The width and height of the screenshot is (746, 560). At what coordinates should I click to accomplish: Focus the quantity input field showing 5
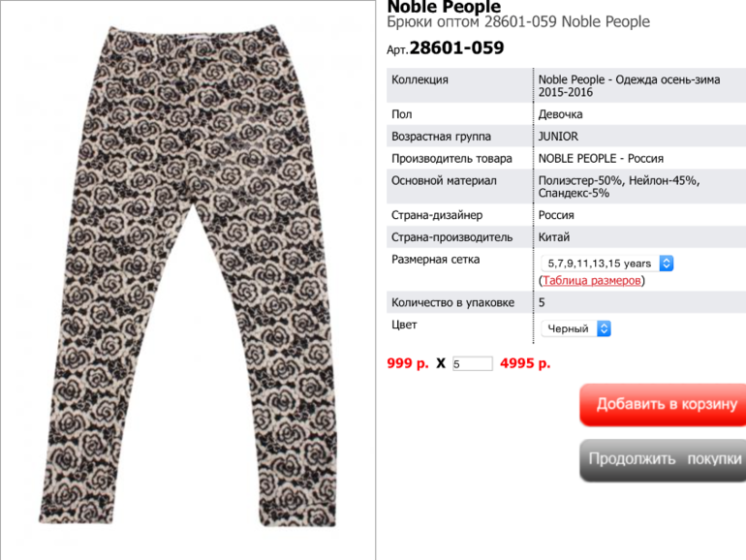coord(473,363)
